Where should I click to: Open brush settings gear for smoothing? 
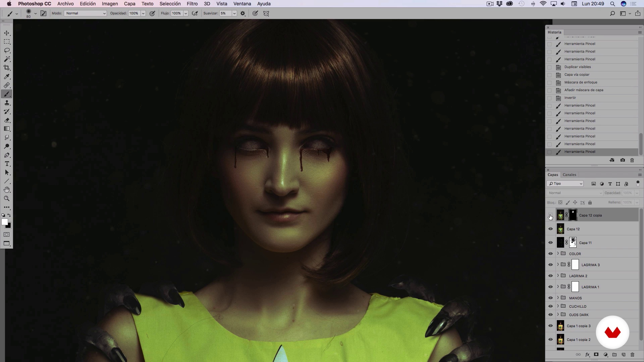[243, 13]
